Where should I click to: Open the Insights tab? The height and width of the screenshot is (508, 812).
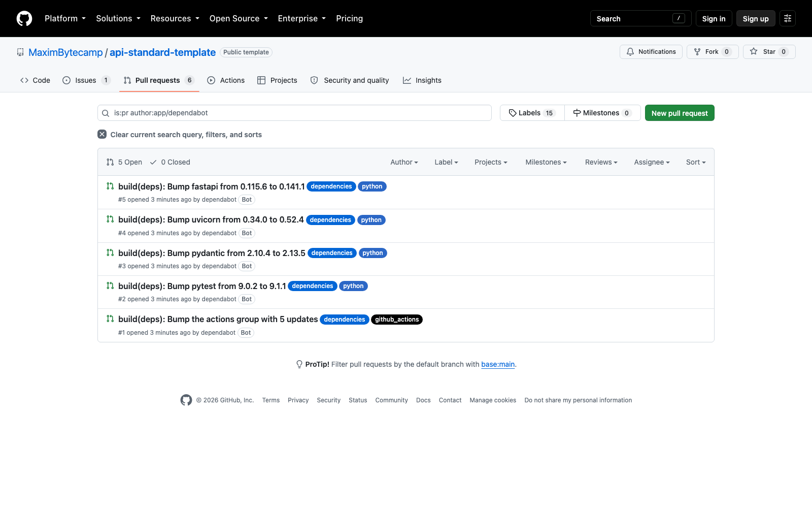click(422, 80)
